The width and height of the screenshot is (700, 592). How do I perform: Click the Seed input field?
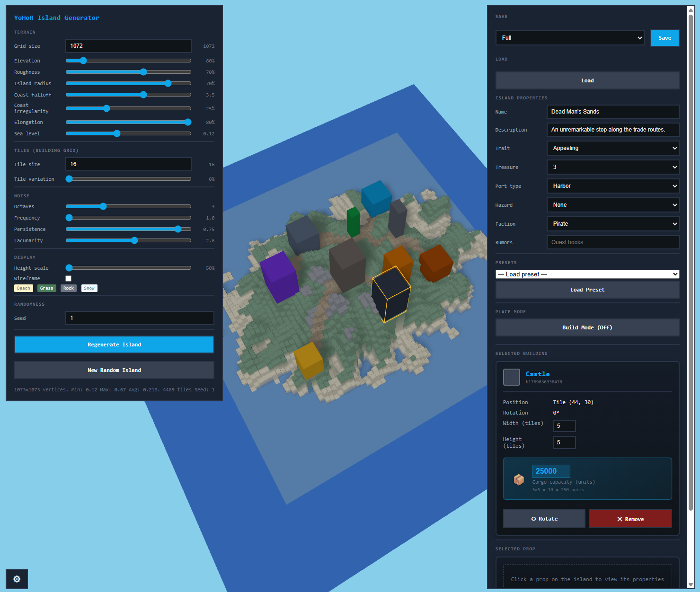coord(139,318)
